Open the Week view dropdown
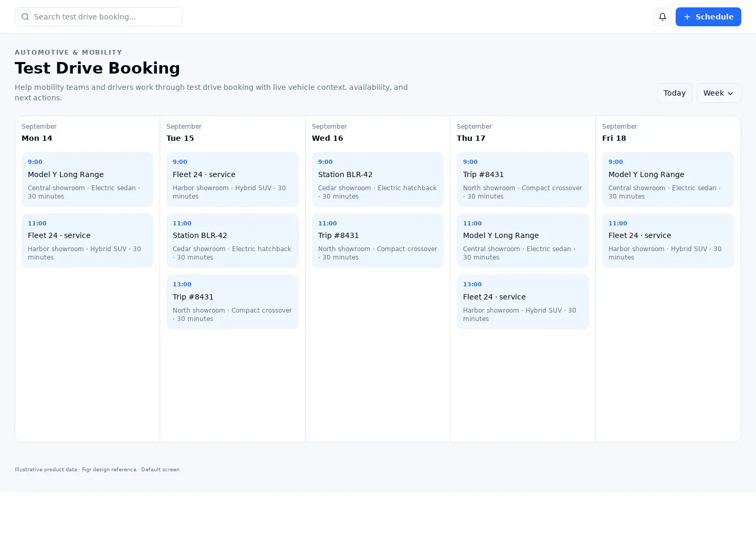The height and width of the screenshot is (538, 756). pyautogui.click(x=719, y=93)
